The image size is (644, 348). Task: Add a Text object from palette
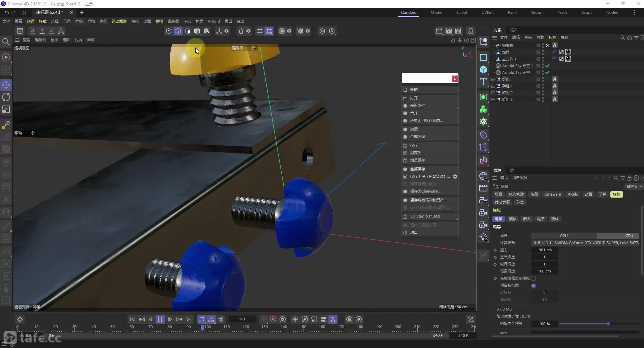click(x=483, y=82)
